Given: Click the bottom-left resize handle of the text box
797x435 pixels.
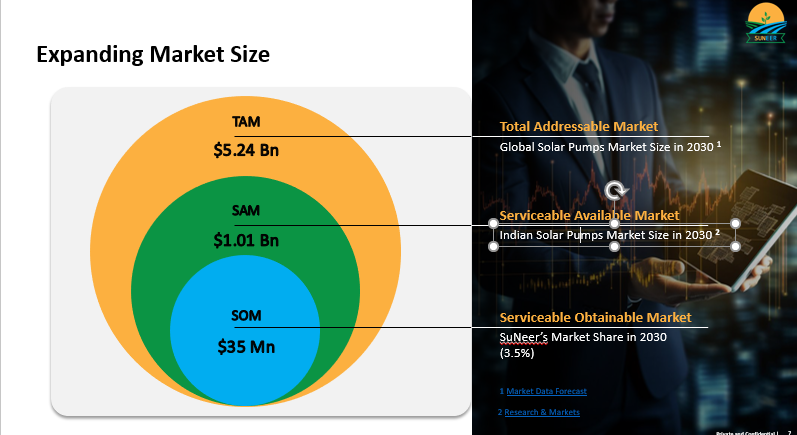Looking at the screenshot, I should (492, 246).
